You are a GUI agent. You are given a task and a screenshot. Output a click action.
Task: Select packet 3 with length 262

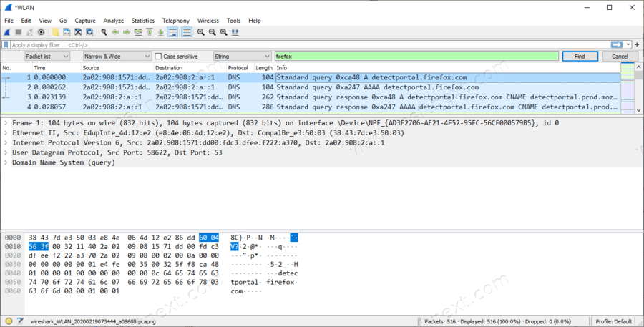(x=311, y=97)
